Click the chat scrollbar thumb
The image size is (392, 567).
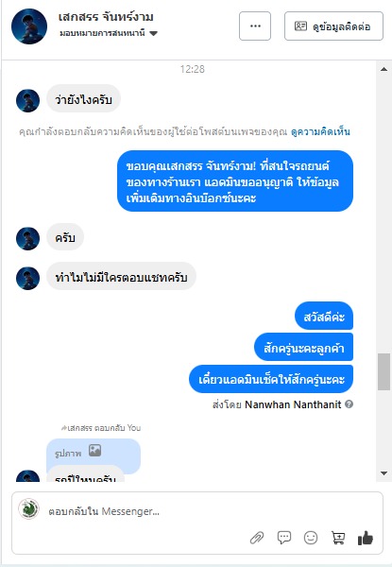[383, 371]
